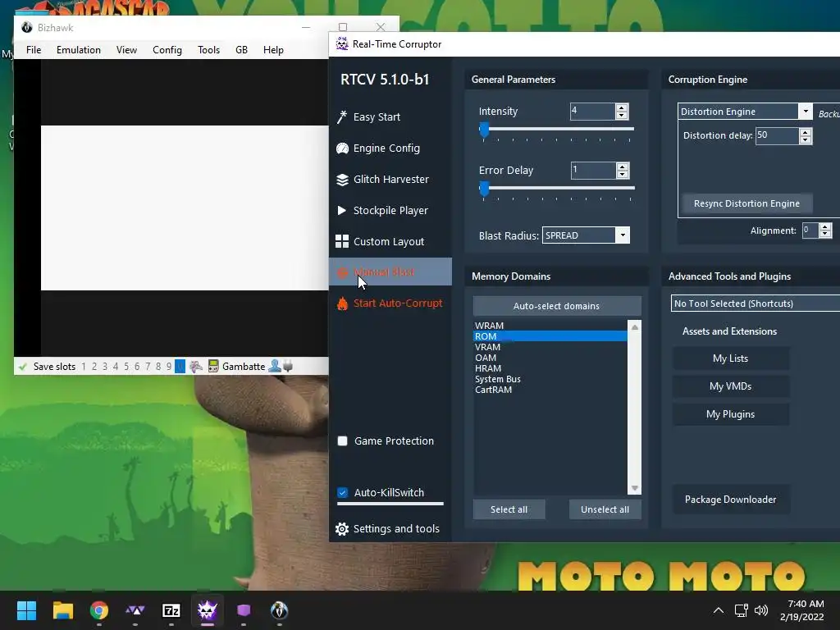The width and height of the screenshot is (840, 630).
Task: Click Start Auto-Corrupt
Action: coord(390,303)
